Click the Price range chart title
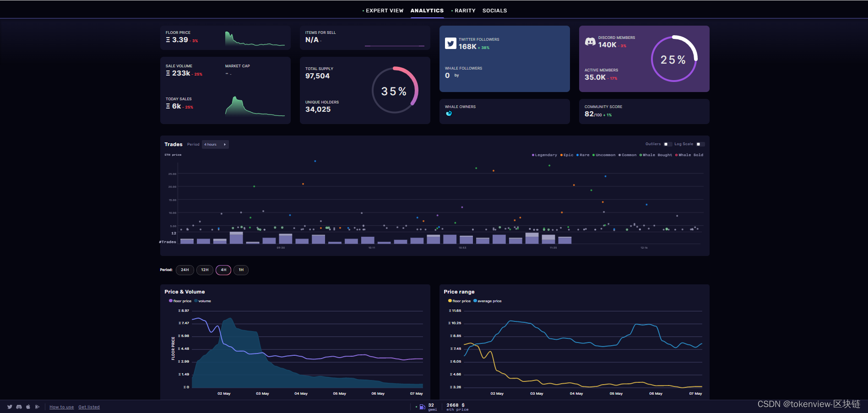The width and height of the screenshot is (868, 413). click(x=459, y=292)
